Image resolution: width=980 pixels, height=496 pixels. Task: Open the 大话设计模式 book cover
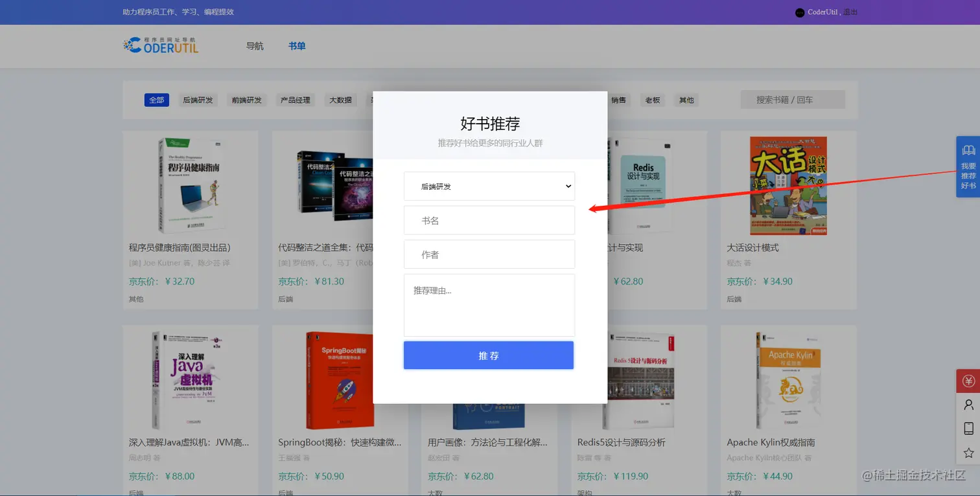tap(788, 185)
